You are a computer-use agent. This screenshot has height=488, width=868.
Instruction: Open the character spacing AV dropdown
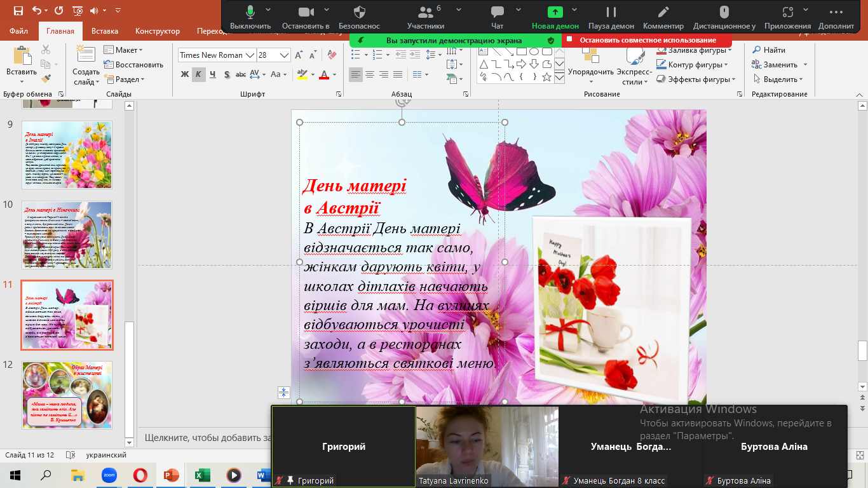pos(259,74)
